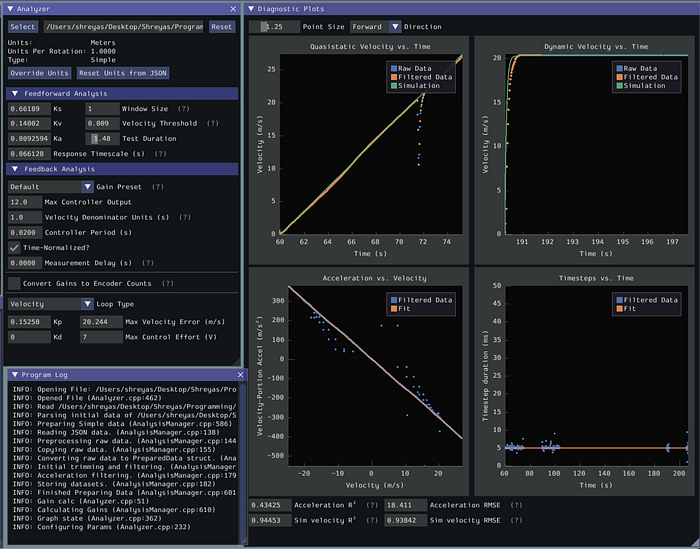Click the Response Timescale field
Viewport: 700px width, 549px height.
tap(29, 154)
